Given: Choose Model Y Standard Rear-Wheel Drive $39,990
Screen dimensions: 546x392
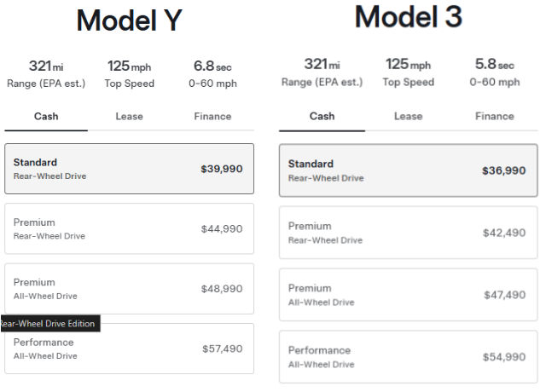Looking at the screenshot, I should coord(129,169).
